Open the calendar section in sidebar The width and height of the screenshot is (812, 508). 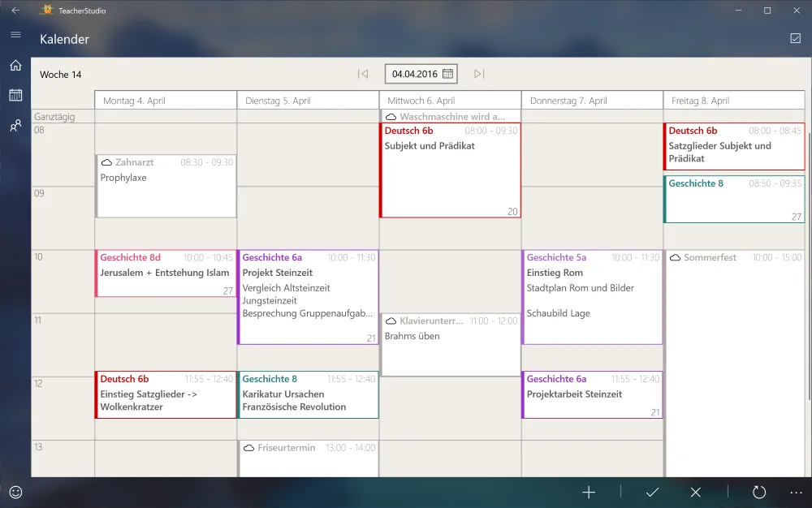click(x=15, y=95)
